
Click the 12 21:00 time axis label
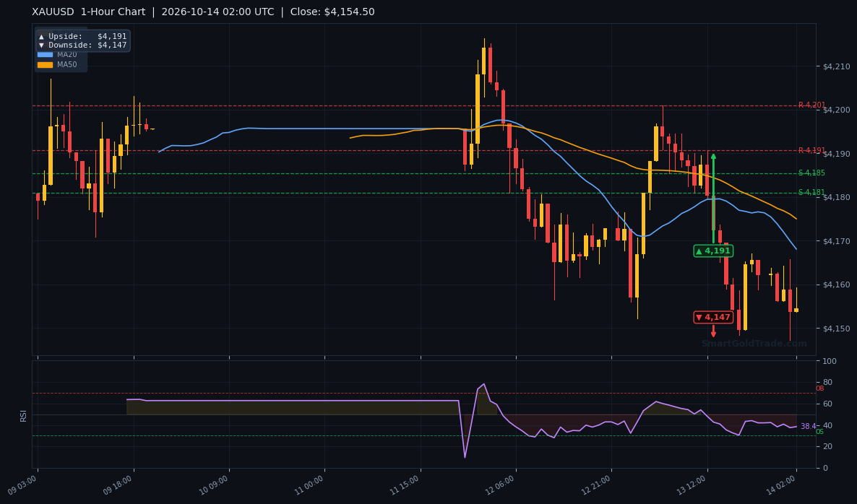tap(596, 485)
